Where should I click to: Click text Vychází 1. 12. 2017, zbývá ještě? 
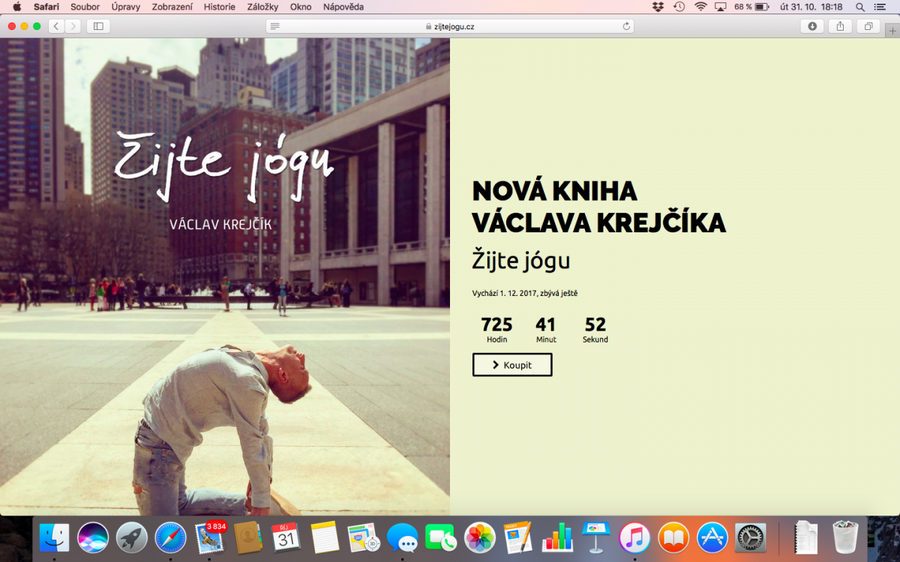click(x=525, y=293)
